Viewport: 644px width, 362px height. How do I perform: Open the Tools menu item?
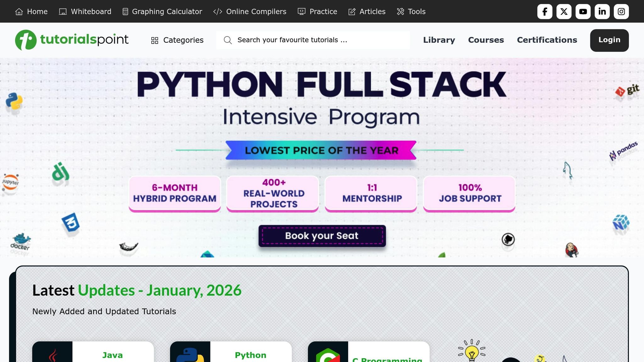pos(411,12)
